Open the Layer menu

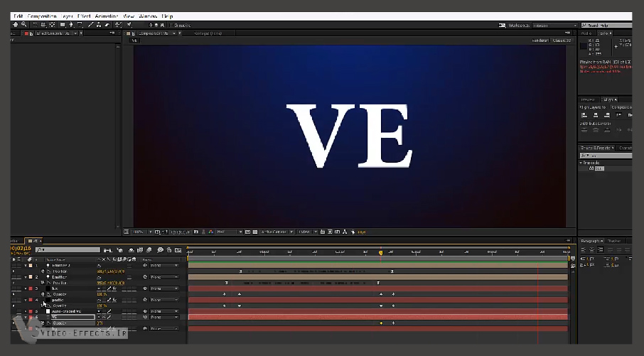(67, 16)
